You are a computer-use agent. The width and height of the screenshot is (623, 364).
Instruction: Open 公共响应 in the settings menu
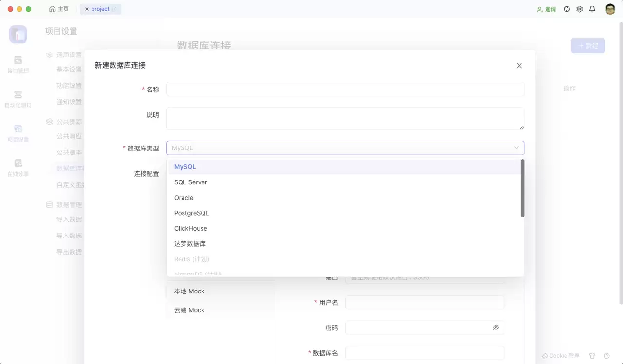69,136
